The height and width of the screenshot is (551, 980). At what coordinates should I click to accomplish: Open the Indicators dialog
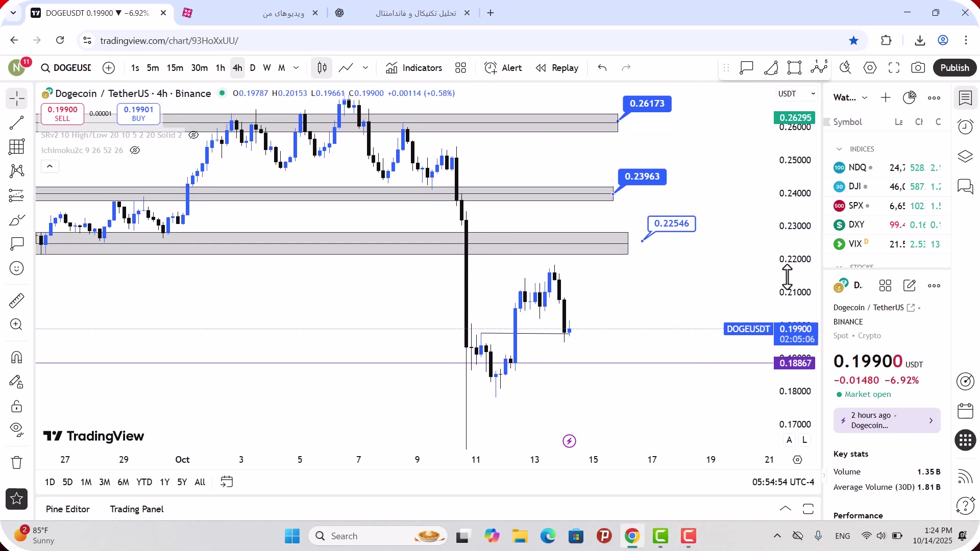414,68
